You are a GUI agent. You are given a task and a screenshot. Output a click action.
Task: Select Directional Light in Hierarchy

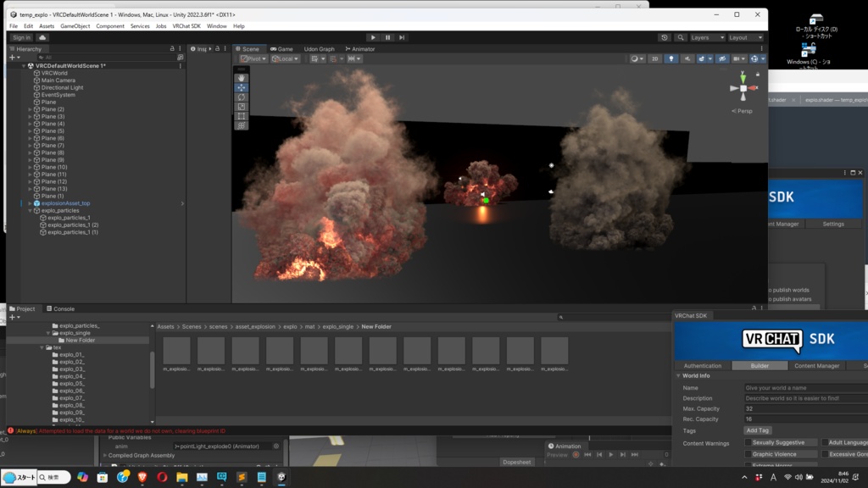[62, 87]
